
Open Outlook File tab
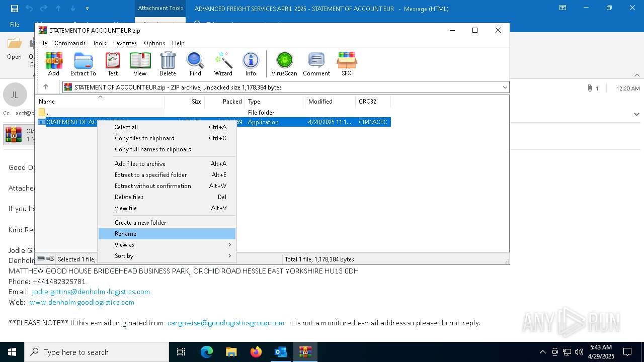click(x=15, y=25)
